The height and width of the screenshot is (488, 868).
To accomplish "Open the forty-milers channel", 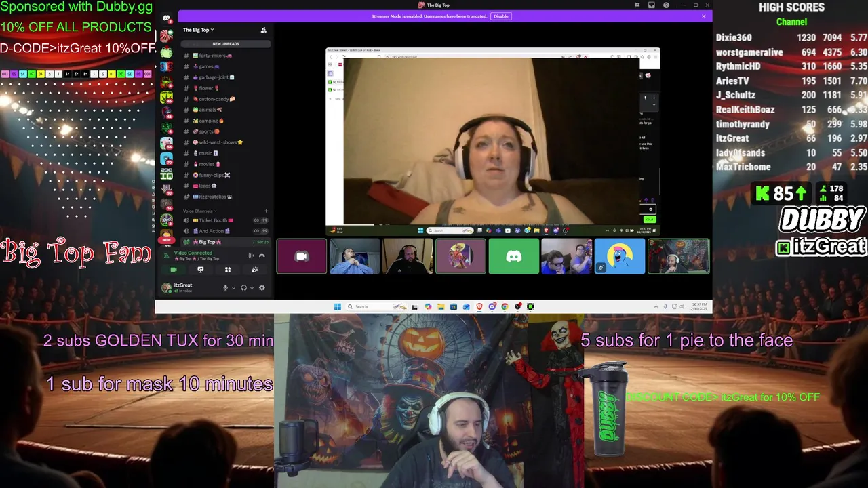I will [x=226, y=56].
